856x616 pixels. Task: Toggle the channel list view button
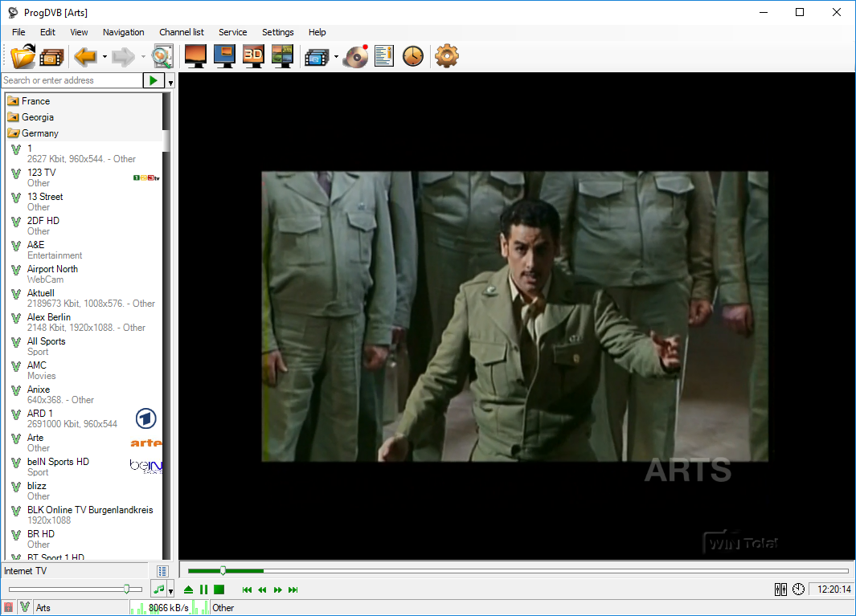click(162, 571)
